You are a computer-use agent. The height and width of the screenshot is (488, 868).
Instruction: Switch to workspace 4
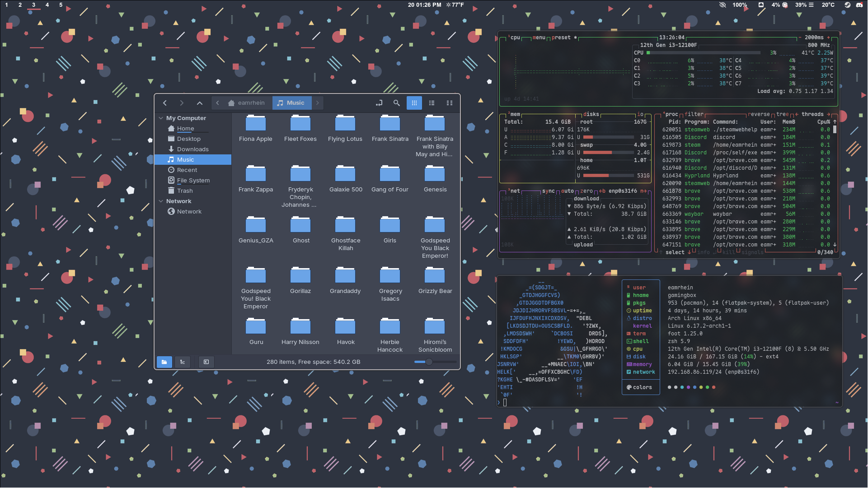(x=47, y=5)
